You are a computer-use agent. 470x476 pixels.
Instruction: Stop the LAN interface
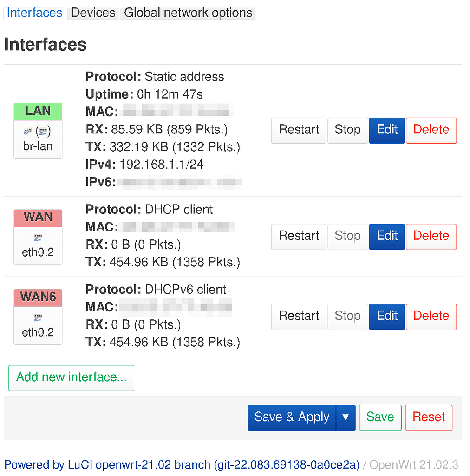coord(347,131)
